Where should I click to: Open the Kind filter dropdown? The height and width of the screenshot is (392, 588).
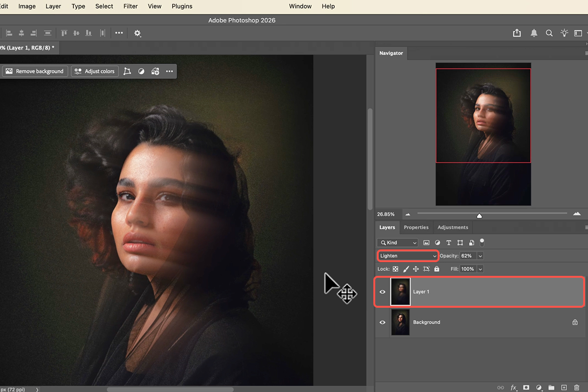pos(397,243)
